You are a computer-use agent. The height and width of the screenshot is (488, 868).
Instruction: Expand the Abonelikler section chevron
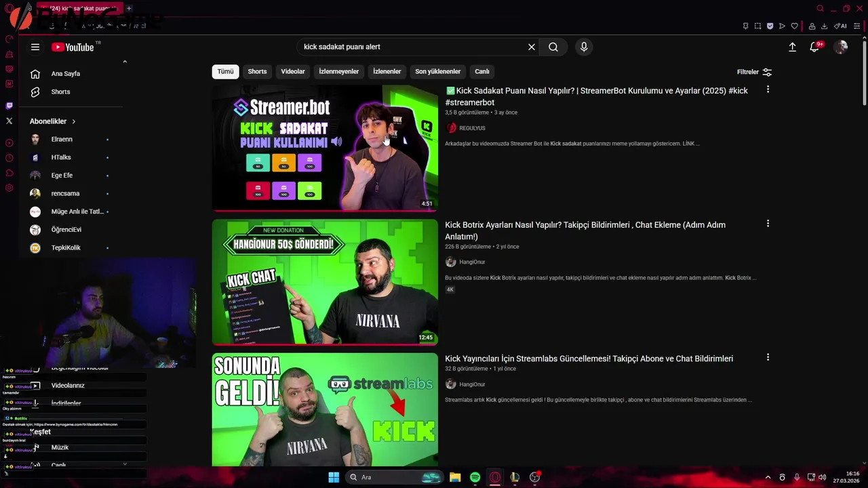(x=73, y=121)
